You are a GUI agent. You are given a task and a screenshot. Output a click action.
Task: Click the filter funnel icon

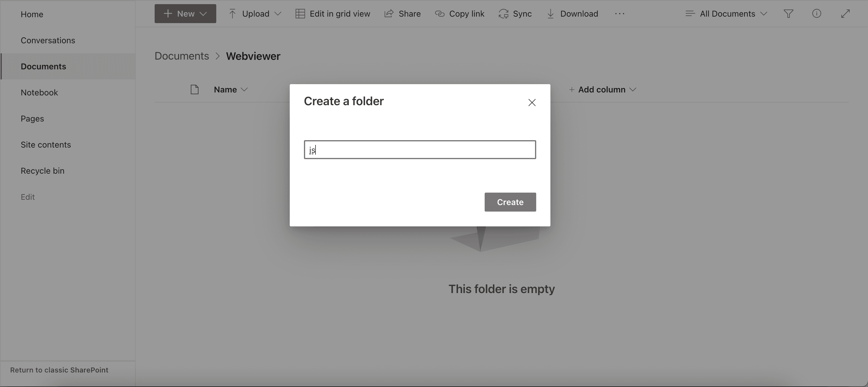[x=789, y=14]
